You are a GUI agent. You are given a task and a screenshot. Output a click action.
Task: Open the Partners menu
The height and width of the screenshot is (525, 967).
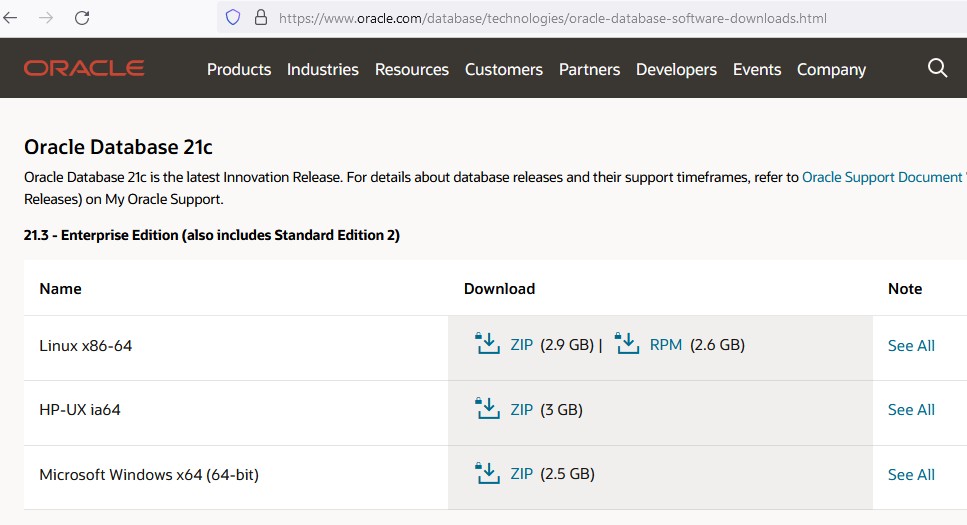click(590, 70)
